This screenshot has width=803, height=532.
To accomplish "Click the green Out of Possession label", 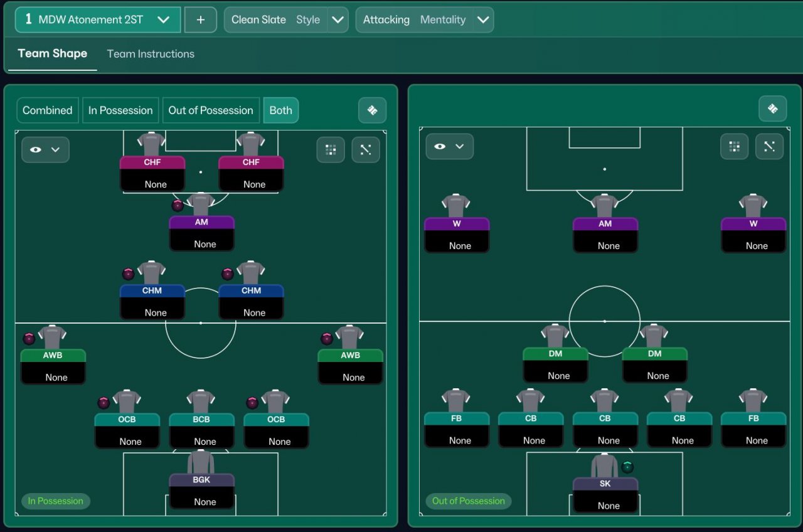I will [469, 501].
